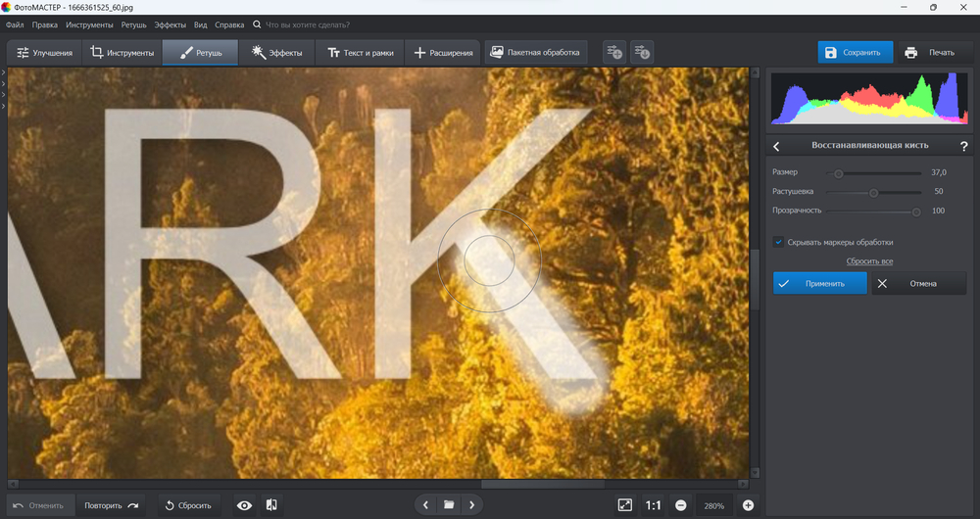Image resolution: width=980 pixels, height=519 pixels.
Task: Click the 'Сбросить все' link
Action: pos(869,261)
